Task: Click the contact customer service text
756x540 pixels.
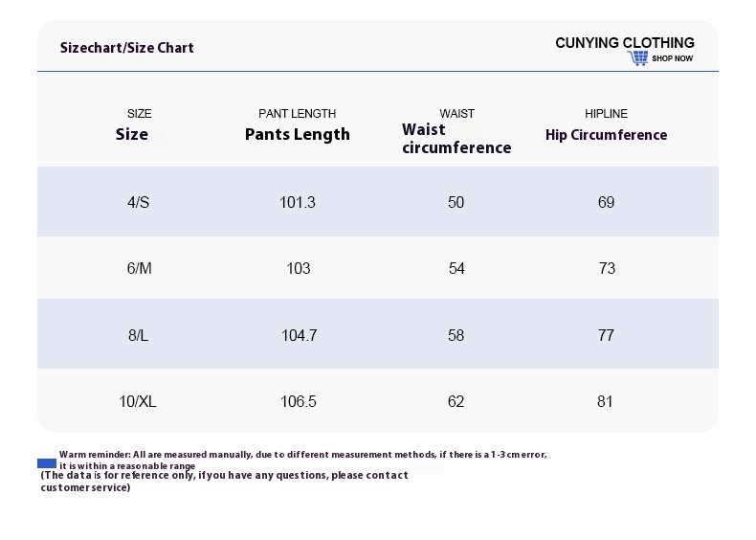Action: click(225, 482)
